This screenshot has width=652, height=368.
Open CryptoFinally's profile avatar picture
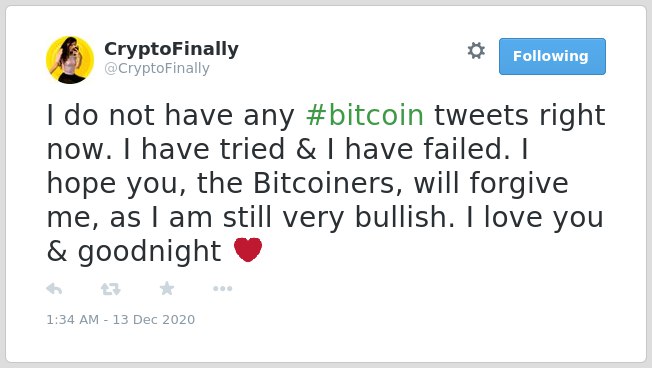tap(70, 60)
